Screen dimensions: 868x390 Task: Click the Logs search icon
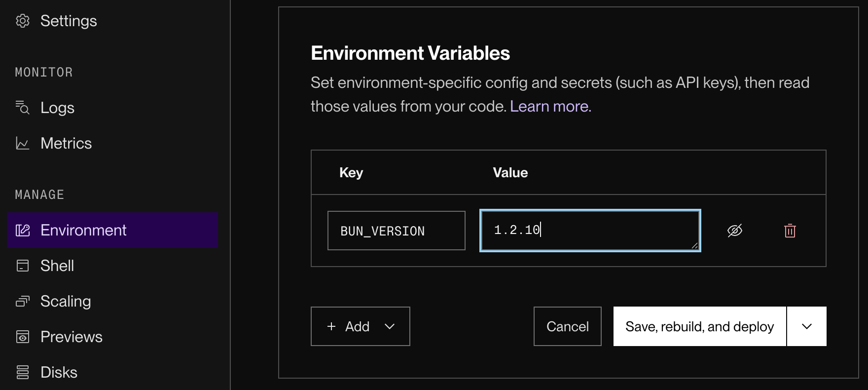pos(22,107)
